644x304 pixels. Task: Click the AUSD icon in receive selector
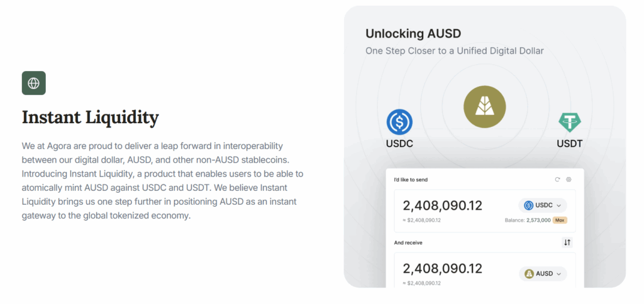530,274
